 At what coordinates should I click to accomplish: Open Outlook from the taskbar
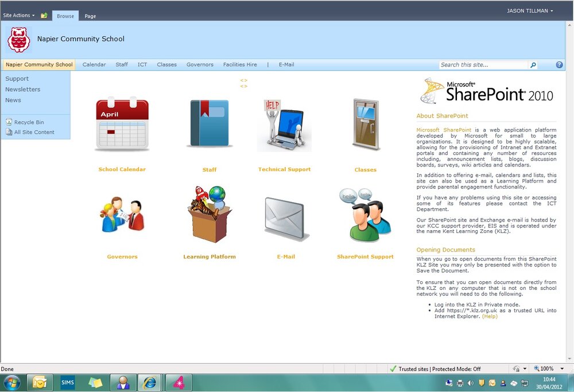point(40,383)
